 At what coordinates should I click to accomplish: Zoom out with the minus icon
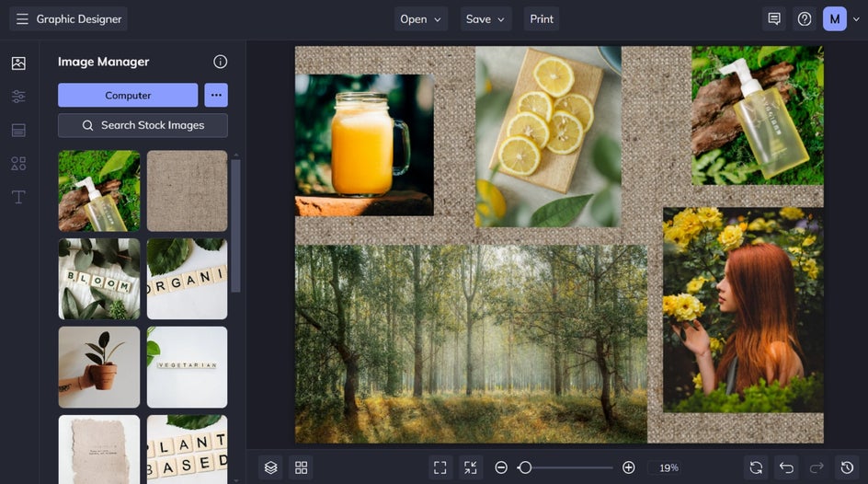(501, 467)
